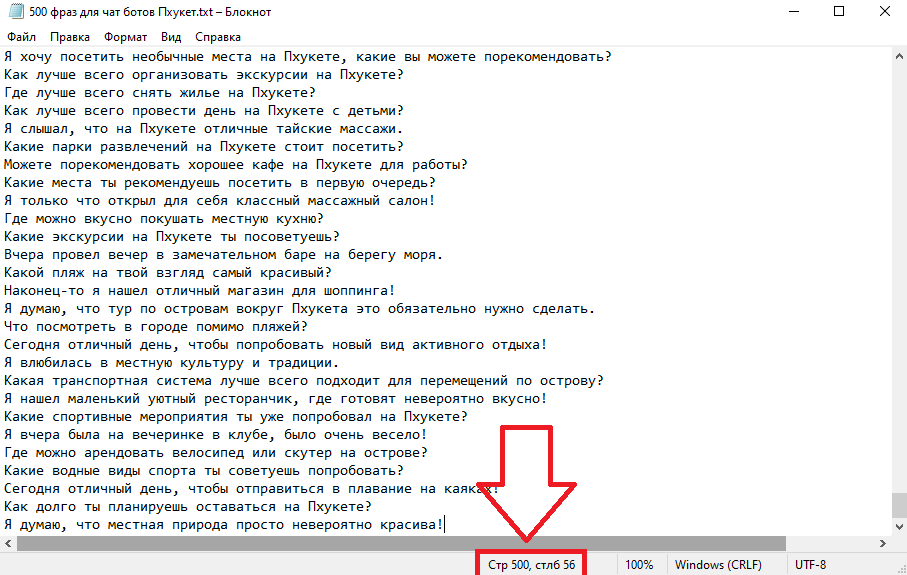This screenshot has height=575, width=907.
Task: Open the Справка menu
Action: pos(218,37)
